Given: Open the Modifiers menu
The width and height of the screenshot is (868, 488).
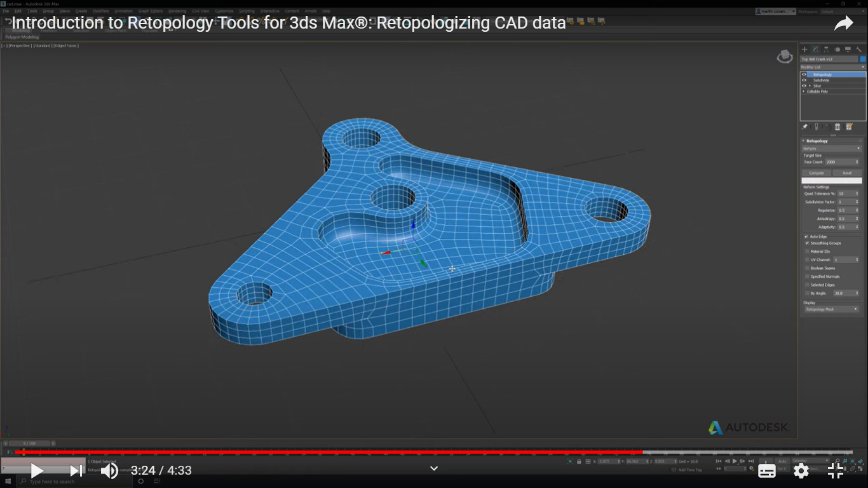Looking at the screenshot, I should (x=100, y=11).
